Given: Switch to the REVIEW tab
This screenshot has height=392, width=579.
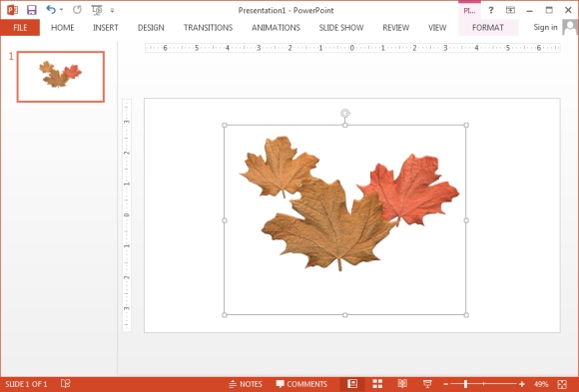Looking at the screenshot, I should point(396,28).
